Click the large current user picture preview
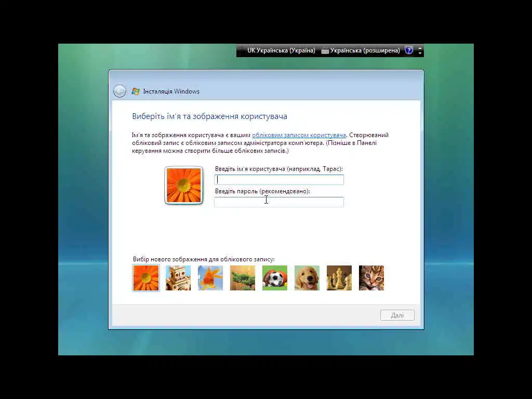532x399 pixels. pyautogui.click(x=183, y=185)
